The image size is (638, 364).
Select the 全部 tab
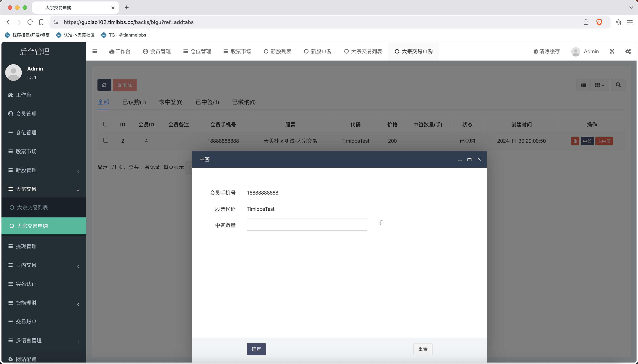(x=103, y=102)
